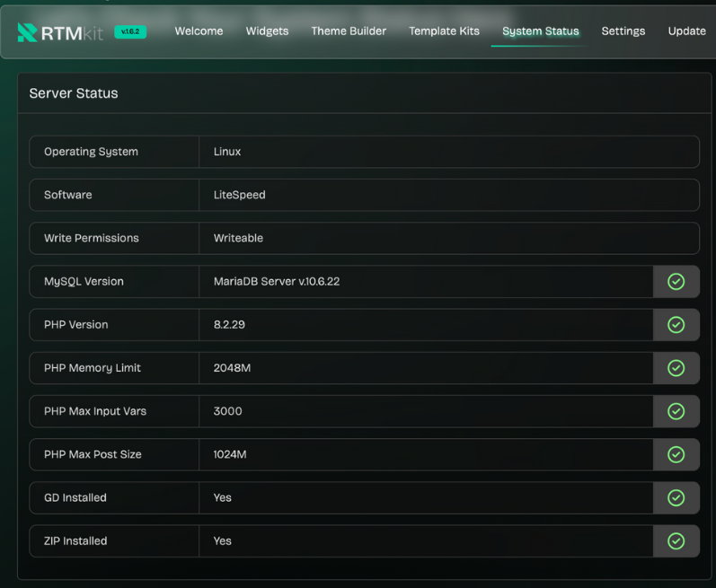Viewport: 716px width, 588px height.
Task: Click the ZIP Installed label
Action: pos(75,541)
